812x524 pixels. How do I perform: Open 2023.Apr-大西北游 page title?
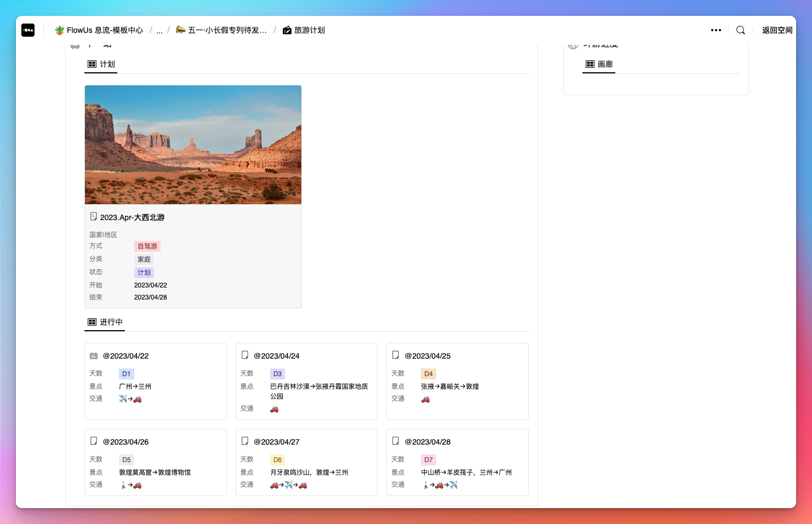[132, 217]
